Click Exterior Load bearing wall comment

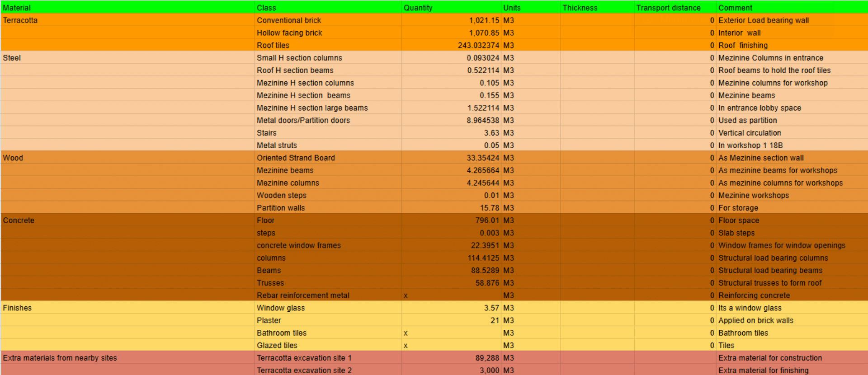point(792,20)
